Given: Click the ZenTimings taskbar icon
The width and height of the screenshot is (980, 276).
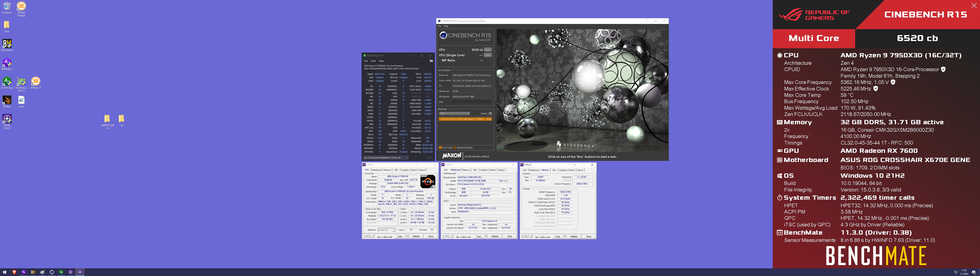Looking at the screenshot, I should click(x=61, y=272).
